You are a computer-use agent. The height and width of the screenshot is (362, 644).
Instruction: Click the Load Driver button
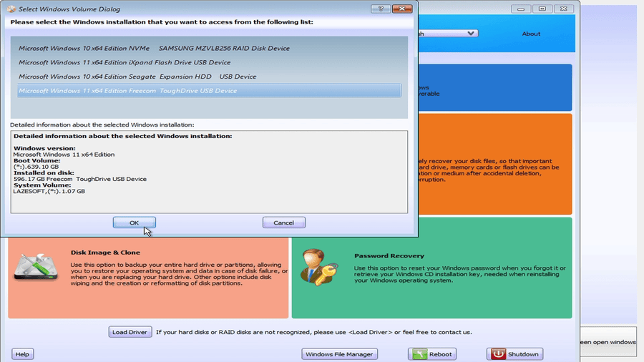coord(130,332)
